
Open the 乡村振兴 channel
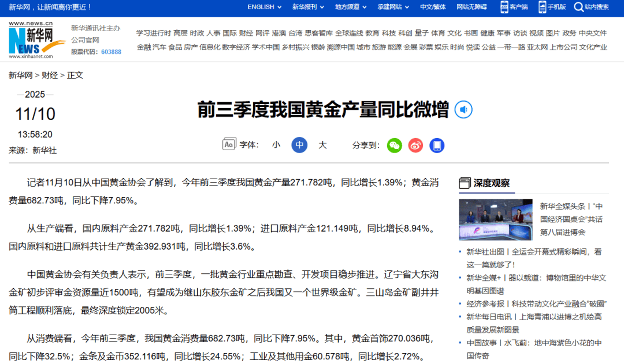(295, 47)
